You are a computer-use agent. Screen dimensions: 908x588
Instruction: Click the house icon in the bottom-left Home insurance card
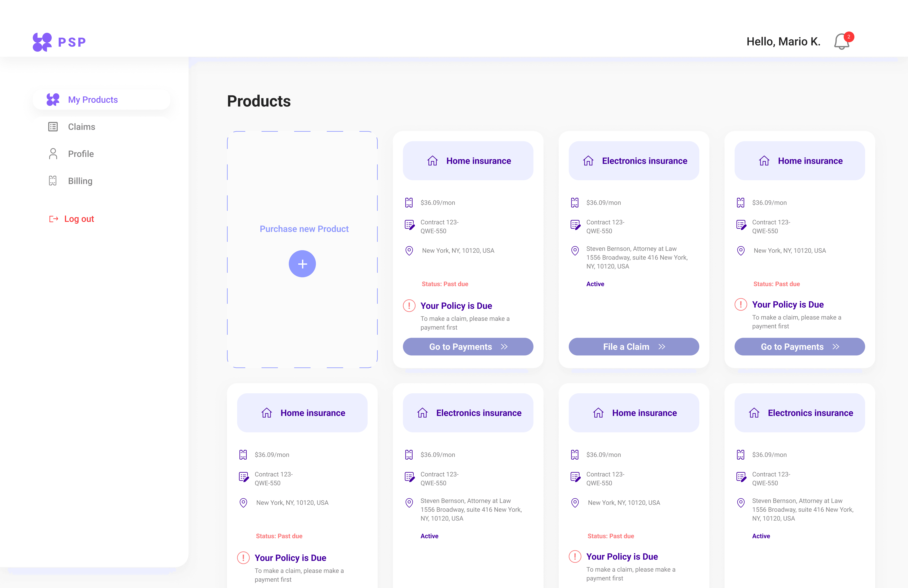(x=267, y=413)
